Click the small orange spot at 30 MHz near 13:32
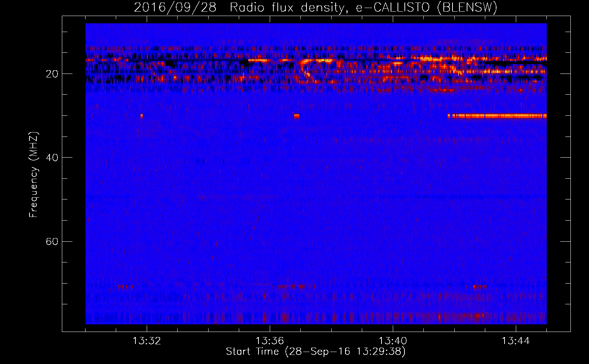This screenshot has height=364, width=589. click(x=142, y=116)
